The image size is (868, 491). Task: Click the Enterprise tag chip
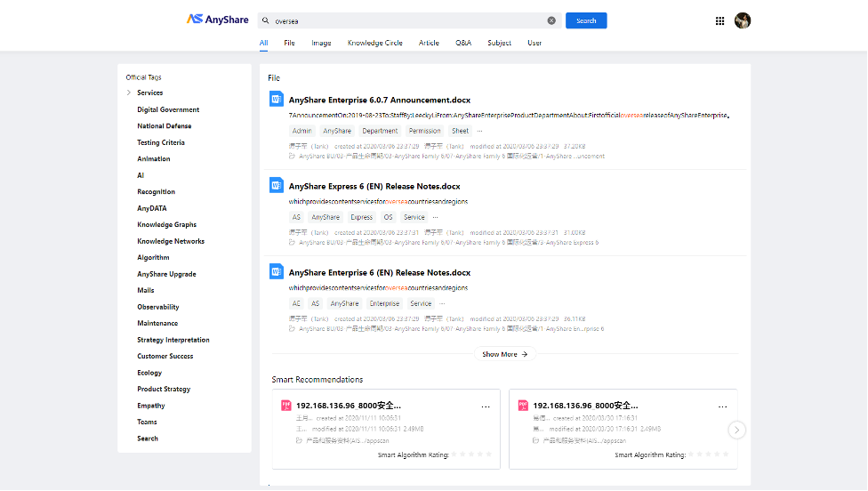pyautogui.click(x=384, y=304)
